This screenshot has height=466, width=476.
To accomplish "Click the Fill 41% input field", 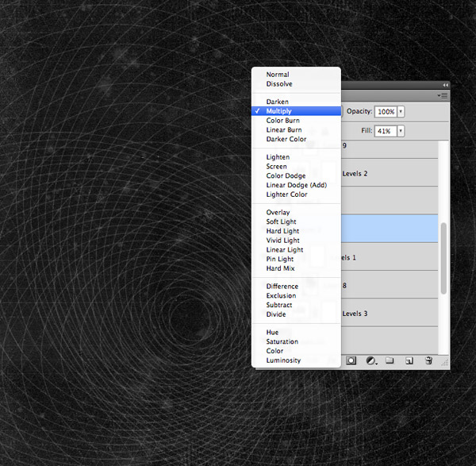I will click(x=385, y=131).
